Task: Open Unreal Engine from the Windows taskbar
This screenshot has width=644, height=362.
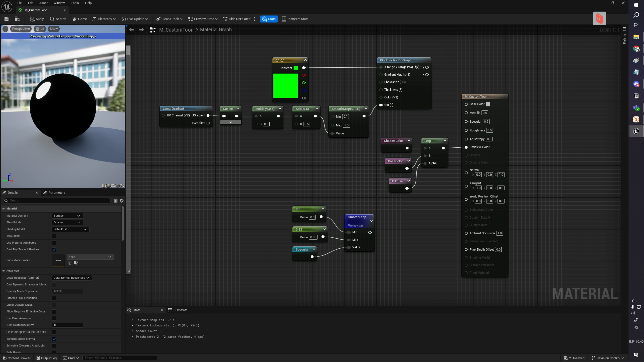Action: coord(636,131)
